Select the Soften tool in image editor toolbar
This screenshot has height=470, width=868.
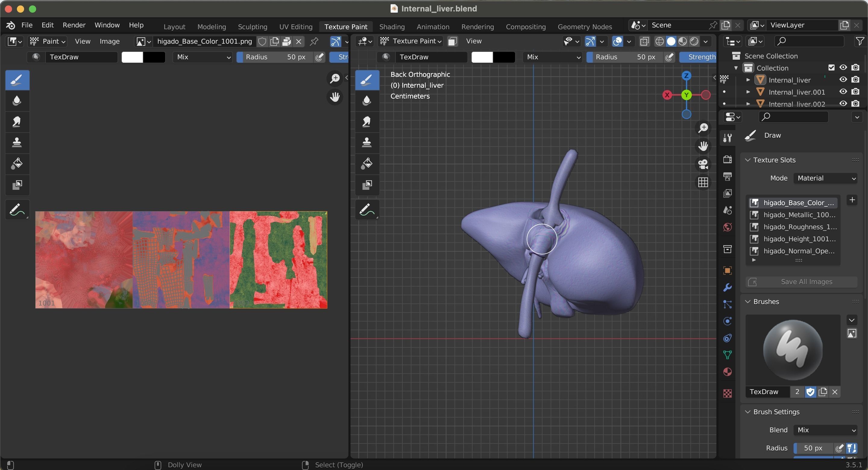pyautogui.click(x=17, y=100)
